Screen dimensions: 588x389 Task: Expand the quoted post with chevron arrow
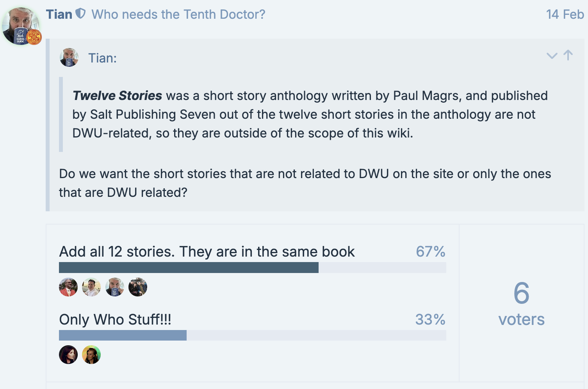tap(552, 55)
